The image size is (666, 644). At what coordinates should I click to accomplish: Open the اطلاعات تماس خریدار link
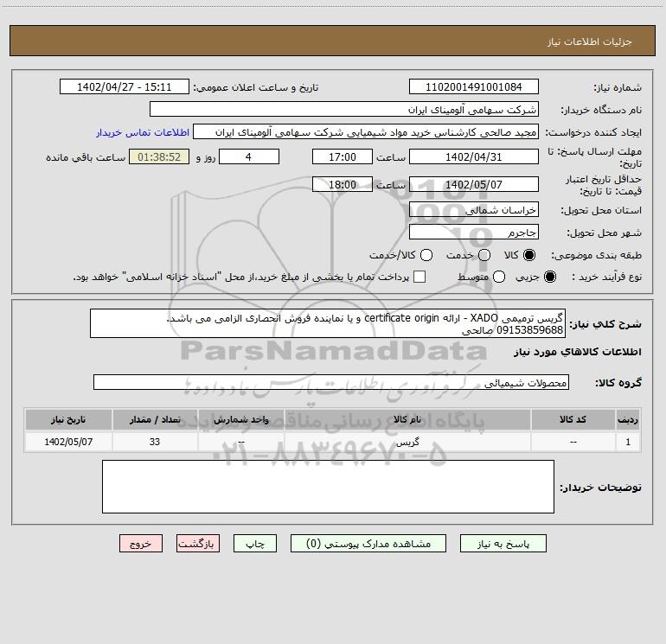[x=143, y=132]
